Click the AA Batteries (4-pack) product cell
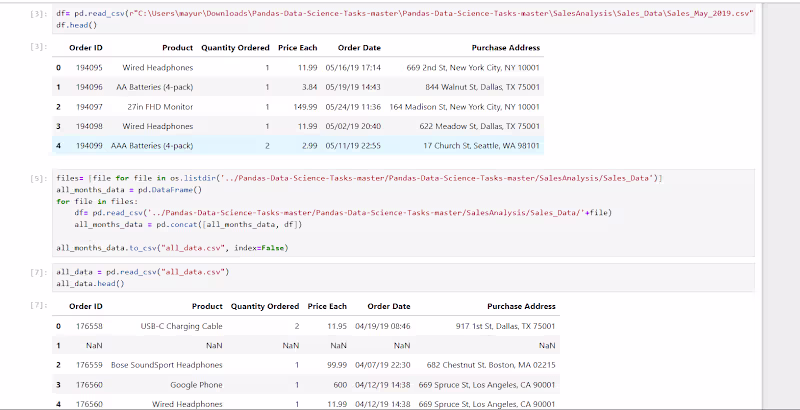 (155, 87)
